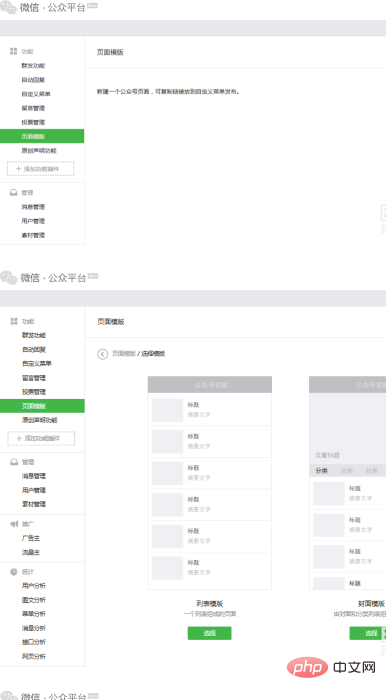Image resolution: width=386 pixels, height=700 pixels.
Task: Select highlighted 页面模版 item in the lower screenshot sidebar
Action: tap(42, 406)
